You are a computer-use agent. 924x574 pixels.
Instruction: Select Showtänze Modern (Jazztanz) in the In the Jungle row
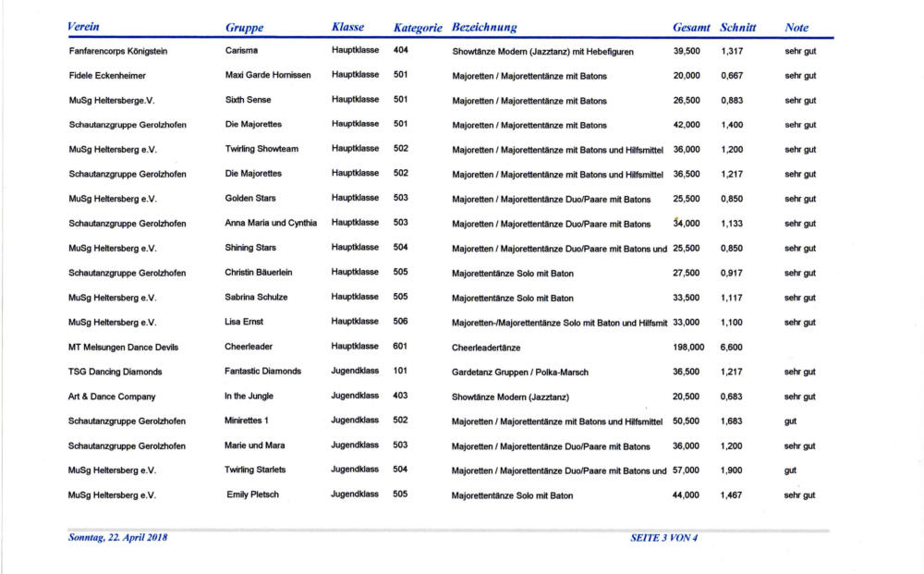[510, 397]
